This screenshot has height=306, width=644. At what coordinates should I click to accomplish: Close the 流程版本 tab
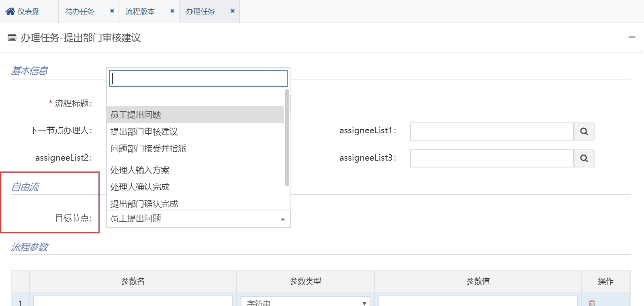(172, 11)
